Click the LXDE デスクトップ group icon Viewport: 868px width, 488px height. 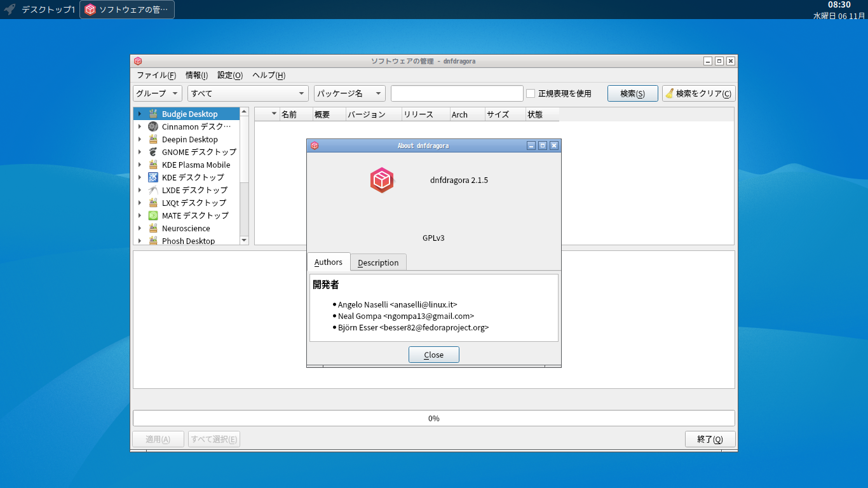153,190
